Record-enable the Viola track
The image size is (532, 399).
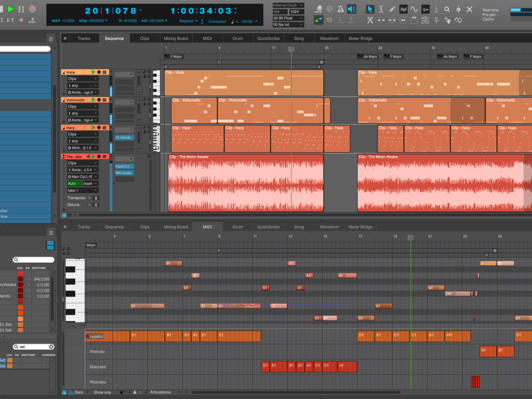tap(99, 72)
